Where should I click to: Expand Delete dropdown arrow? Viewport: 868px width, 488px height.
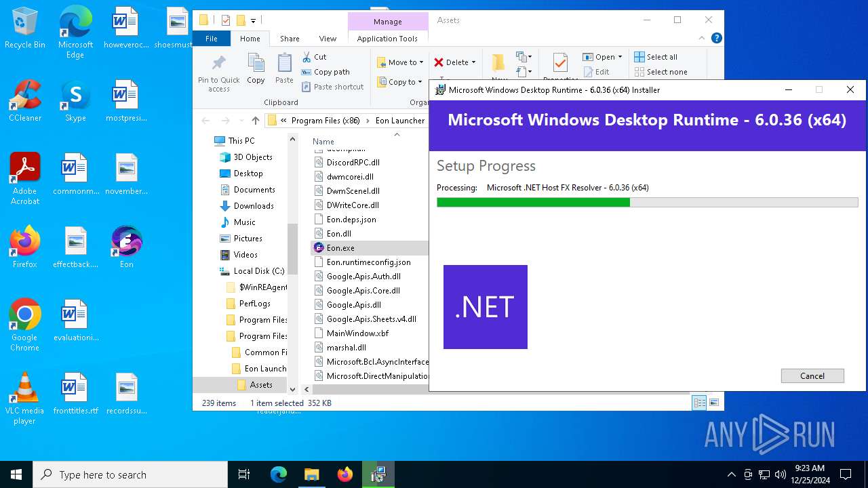(x=473, y=62)
